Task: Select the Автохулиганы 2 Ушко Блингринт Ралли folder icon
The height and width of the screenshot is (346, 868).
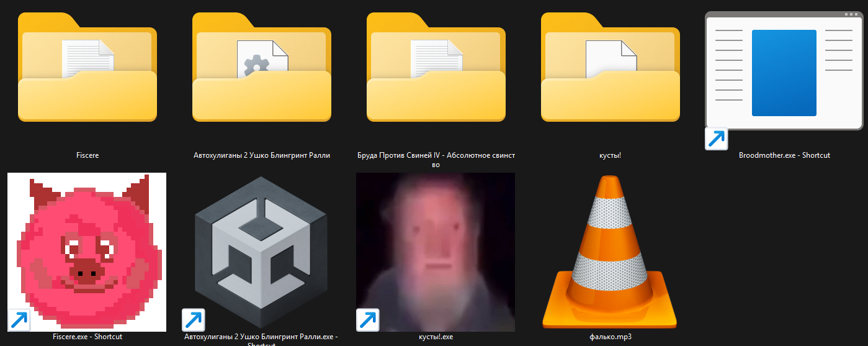Action: tap(261, 67)
